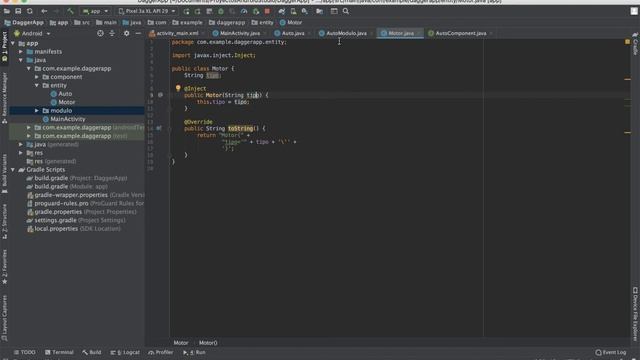
Task: Collapse the Gradle Scripts node
Action: click(x=13, y=169)
